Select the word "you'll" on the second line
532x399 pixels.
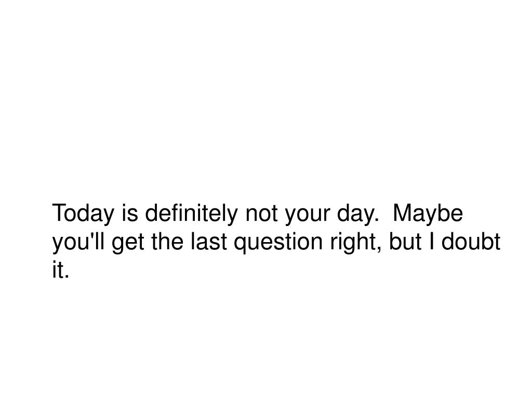coord(78,243)
